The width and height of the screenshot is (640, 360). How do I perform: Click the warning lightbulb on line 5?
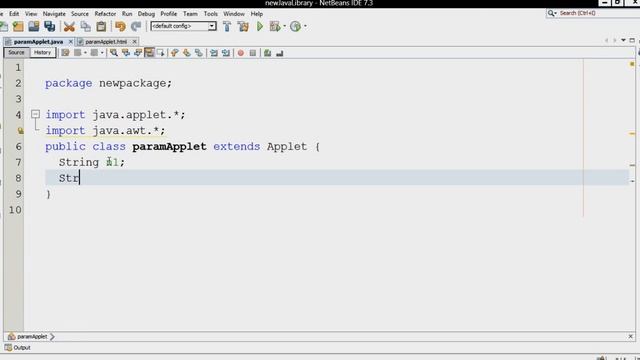[20, 131]
